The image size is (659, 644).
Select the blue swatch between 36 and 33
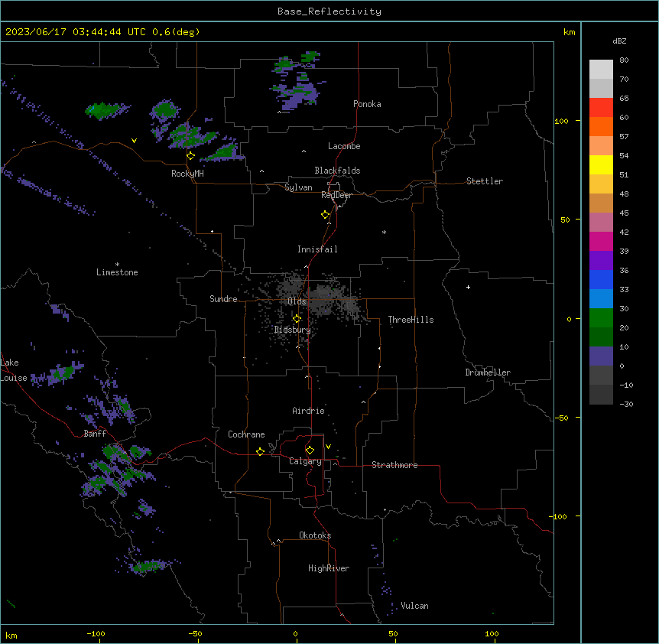click(x=601, y=280)
